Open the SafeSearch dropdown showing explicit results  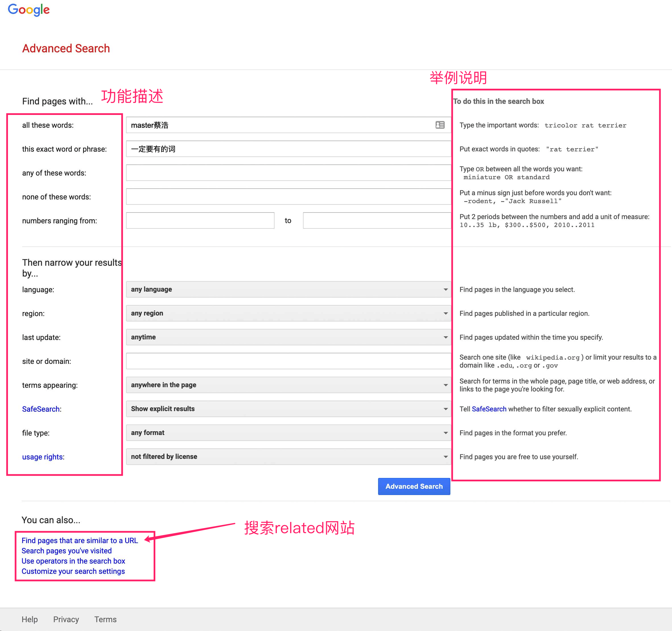coord(288,409)
